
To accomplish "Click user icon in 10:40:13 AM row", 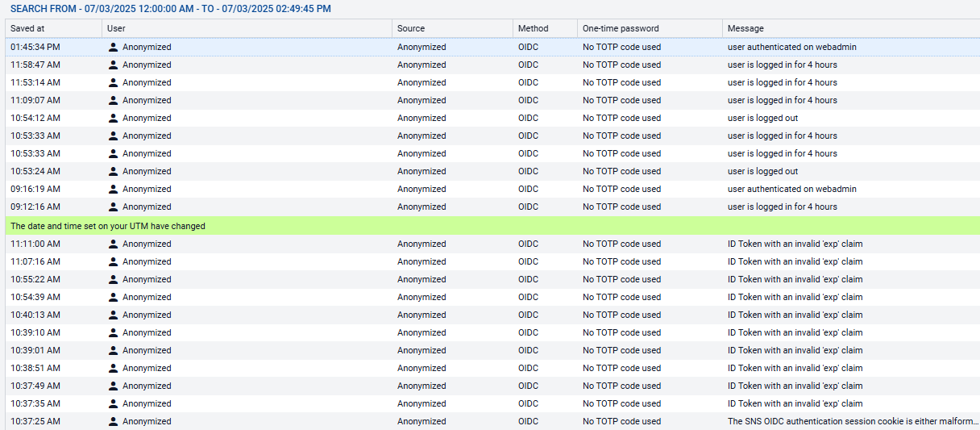I will (x=114, y=315).
